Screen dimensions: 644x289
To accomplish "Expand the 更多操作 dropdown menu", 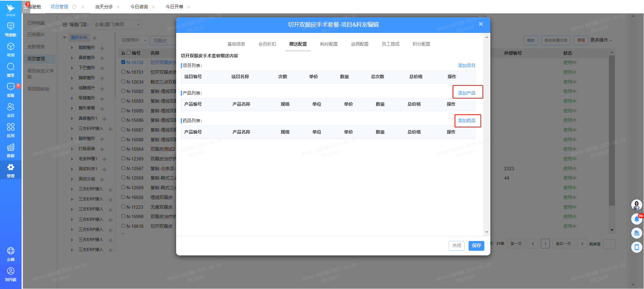I will (601, 40).
